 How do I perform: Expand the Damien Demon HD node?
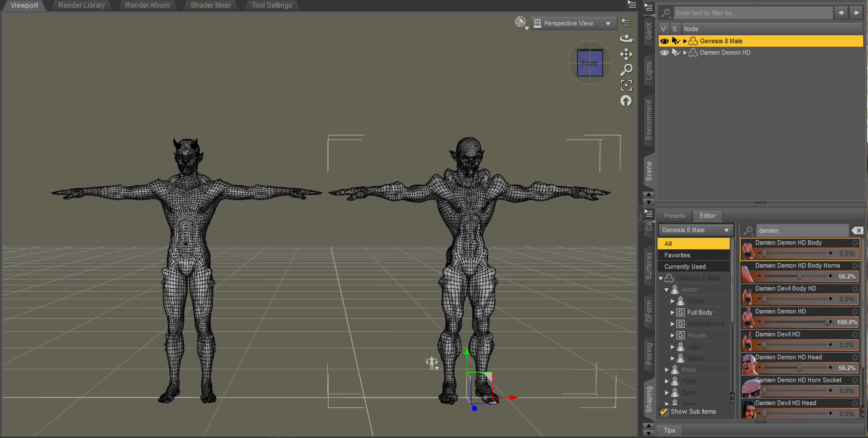click(x=685, y=53)
